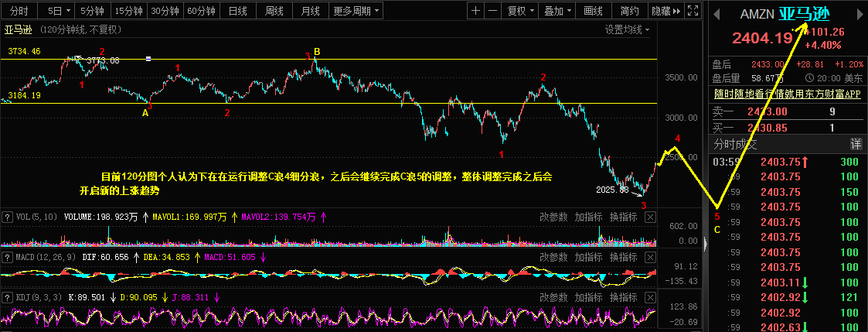This screenshot has height=332, width=868.
Task: Click 加指标 in the MACD panel
Action: click(x=588, y=257)
